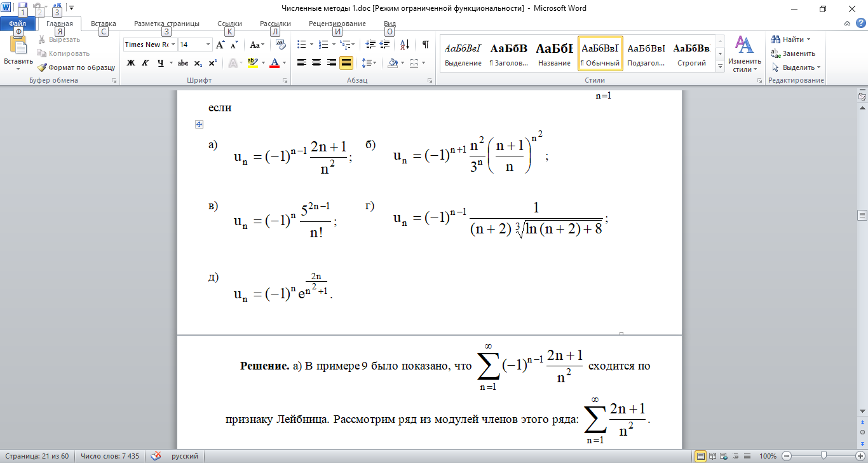
Task: Click the text effects (glowing A) icon
Action: click(232, 63)
